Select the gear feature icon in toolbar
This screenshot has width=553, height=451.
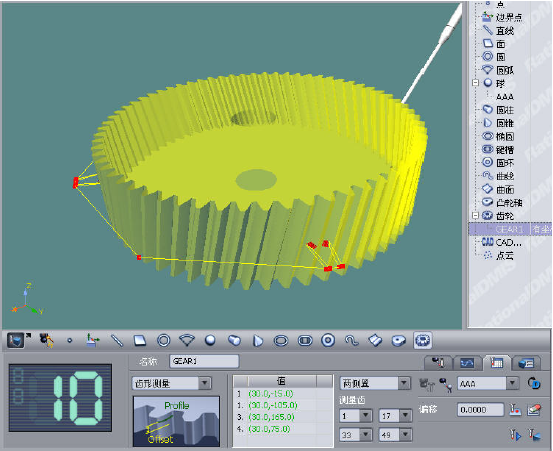423,340
